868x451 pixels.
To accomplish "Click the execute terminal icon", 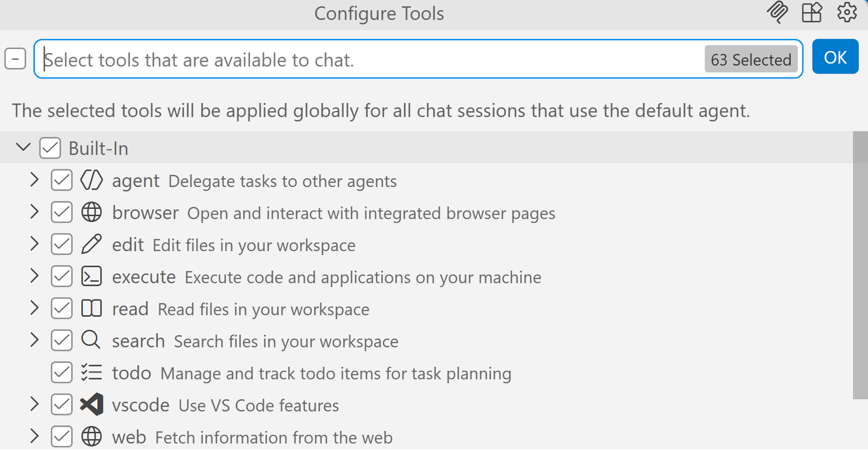I will (92, 276).
